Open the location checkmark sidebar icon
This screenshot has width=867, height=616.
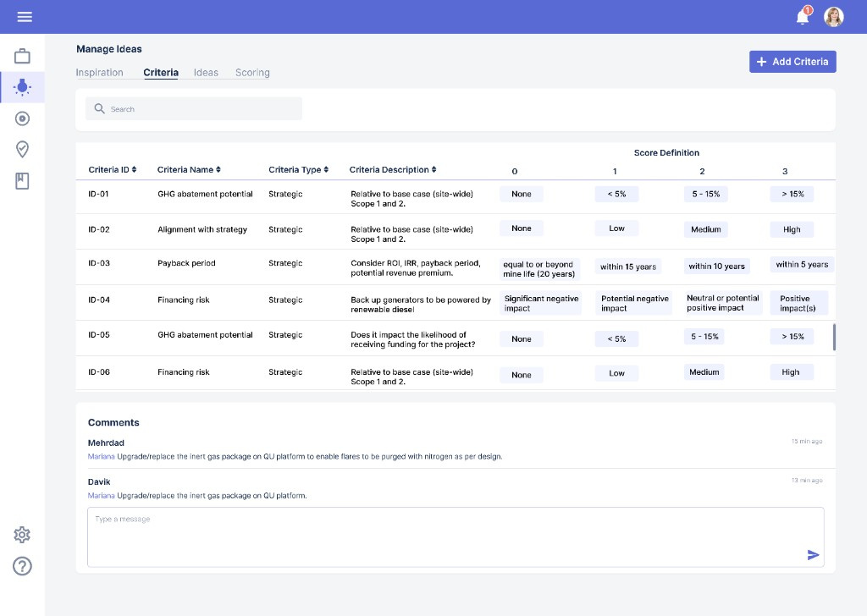(22, 149)
